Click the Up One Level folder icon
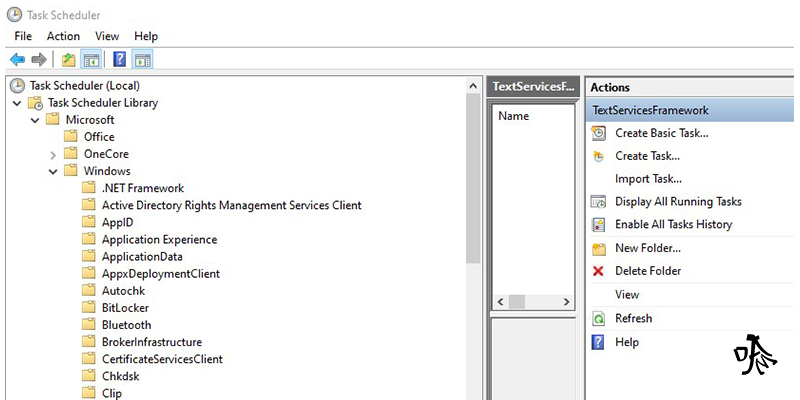 click(x=68, y=60)
